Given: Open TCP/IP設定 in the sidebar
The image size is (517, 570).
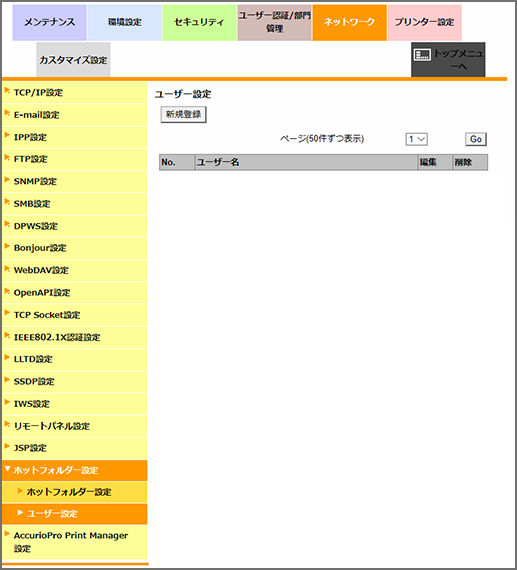Looking at the screenshot, I should [x=75, y=93].
